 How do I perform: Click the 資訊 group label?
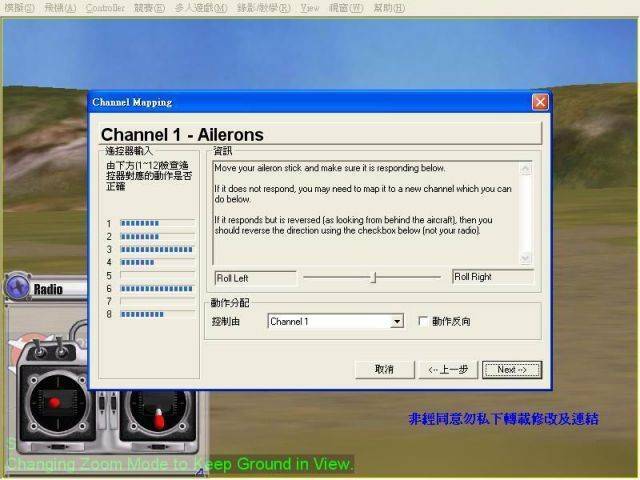(x=223, y=151)
